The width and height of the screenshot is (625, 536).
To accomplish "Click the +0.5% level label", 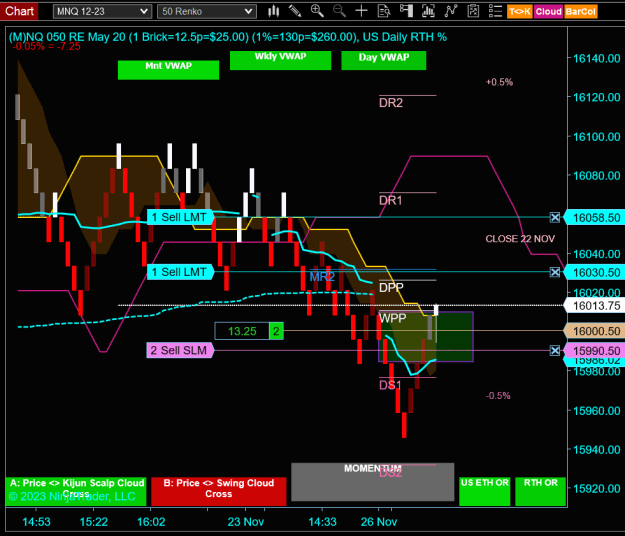I will point(499,82).
